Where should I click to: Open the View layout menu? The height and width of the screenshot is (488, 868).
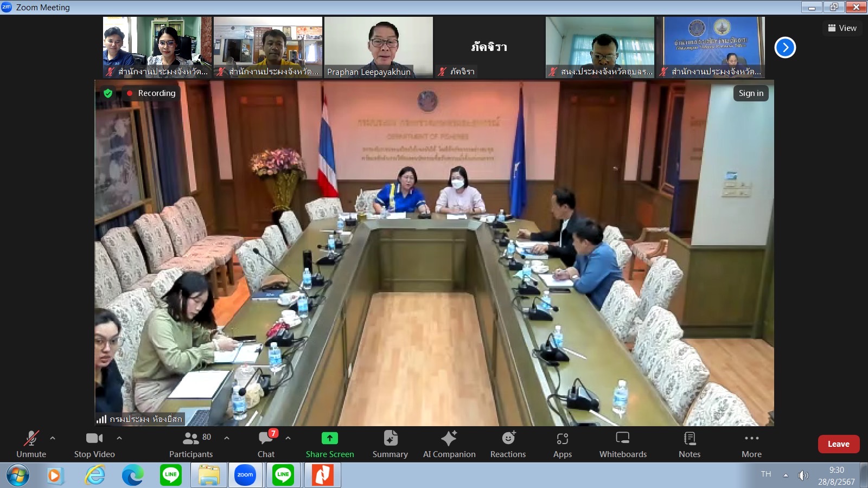point(842,28)
